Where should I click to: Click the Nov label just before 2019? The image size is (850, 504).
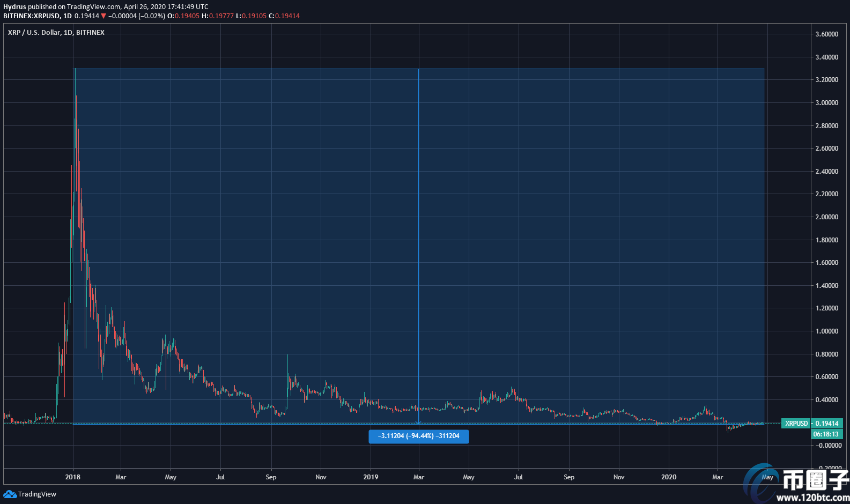click(x=321, y=477)
